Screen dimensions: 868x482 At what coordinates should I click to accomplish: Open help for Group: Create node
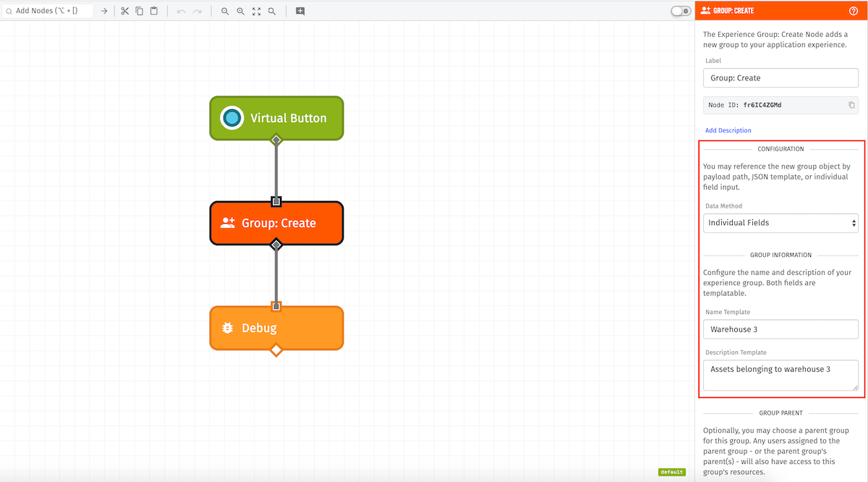854,11
